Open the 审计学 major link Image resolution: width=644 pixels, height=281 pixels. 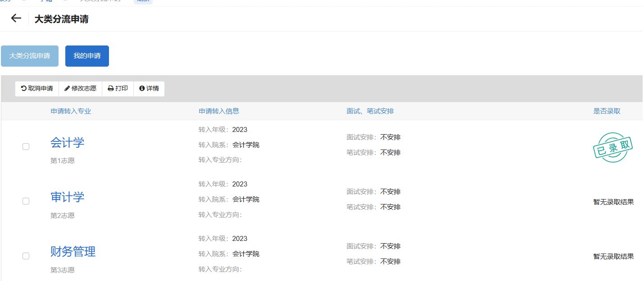click(67, 197)
